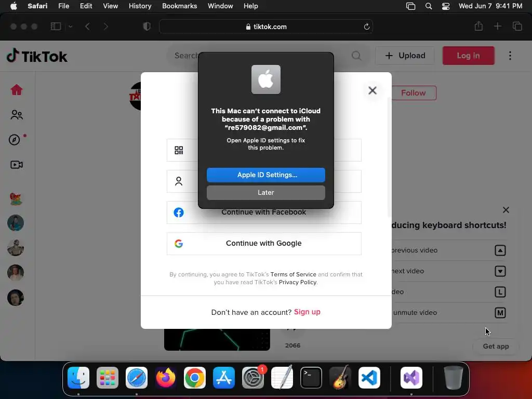532x399 pixels.
Task: Click the video thumbnail below the login modal
Action: tap(217, 339)
